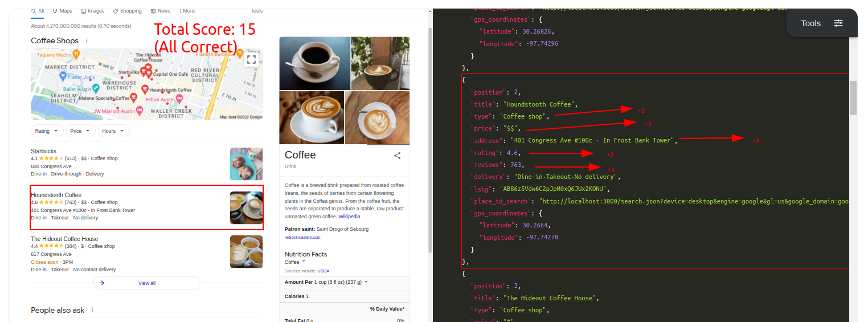This screenshot has width=868, height=322.
Task: Click "The Hideout Coffee House" title in JSON
Action: pos(550,298)
